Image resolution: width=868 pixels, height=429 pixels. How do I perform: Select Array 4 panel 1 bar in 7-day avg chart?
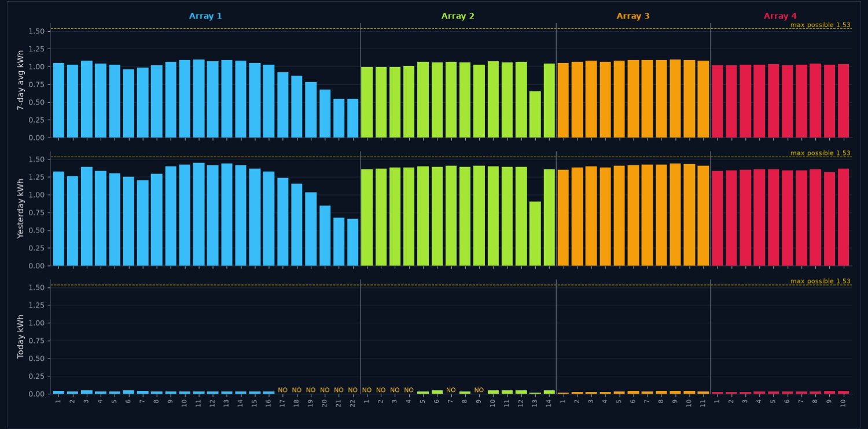point(717,102)
